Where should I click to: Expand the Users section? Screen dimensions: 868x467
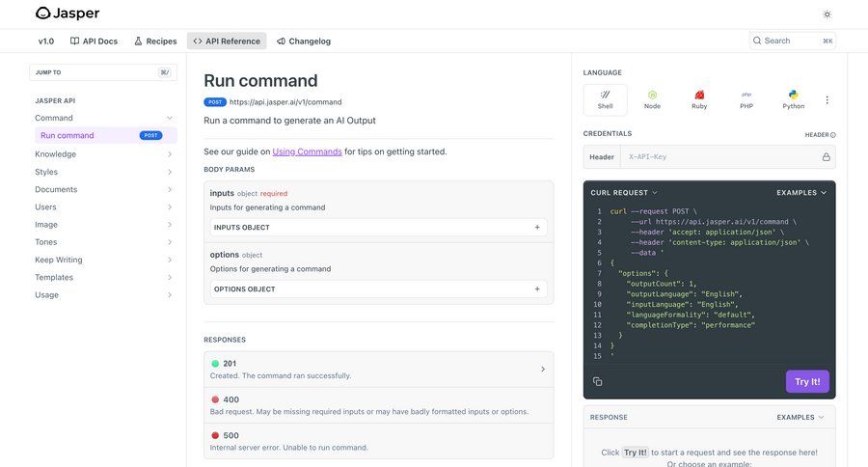click(170, 206)
